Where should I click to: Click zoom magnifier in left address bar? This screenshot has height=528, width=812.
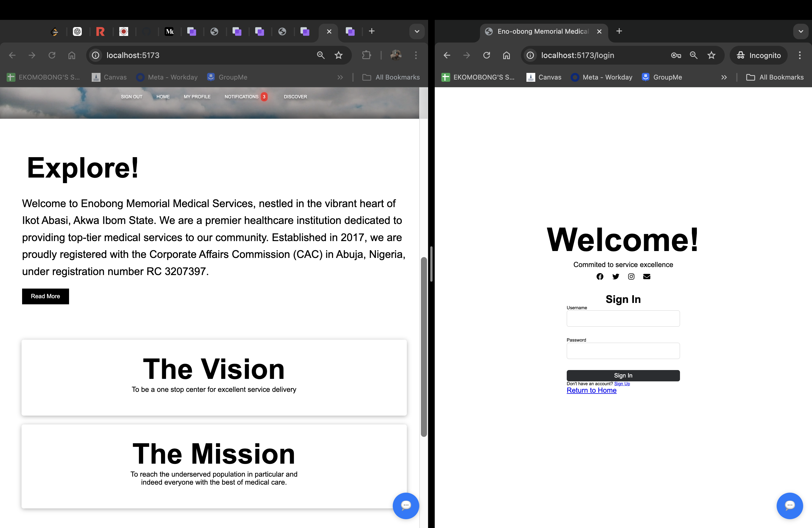tap(321, 55)
